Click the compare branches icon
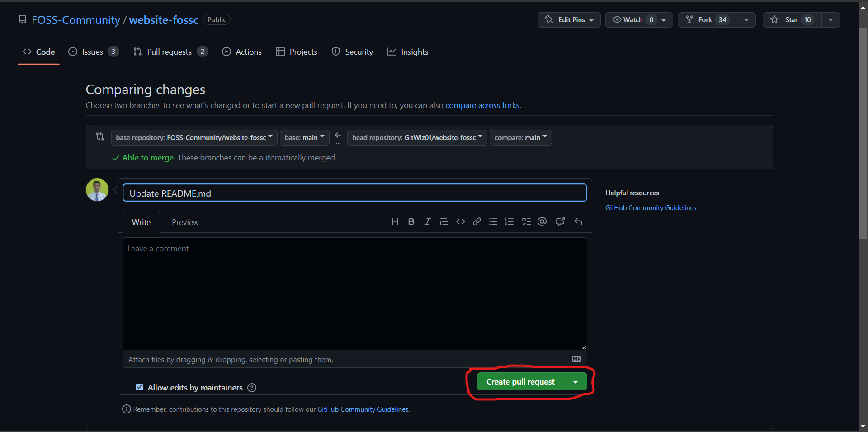Screen dimensions: 868x432 (x=100, y=136)
